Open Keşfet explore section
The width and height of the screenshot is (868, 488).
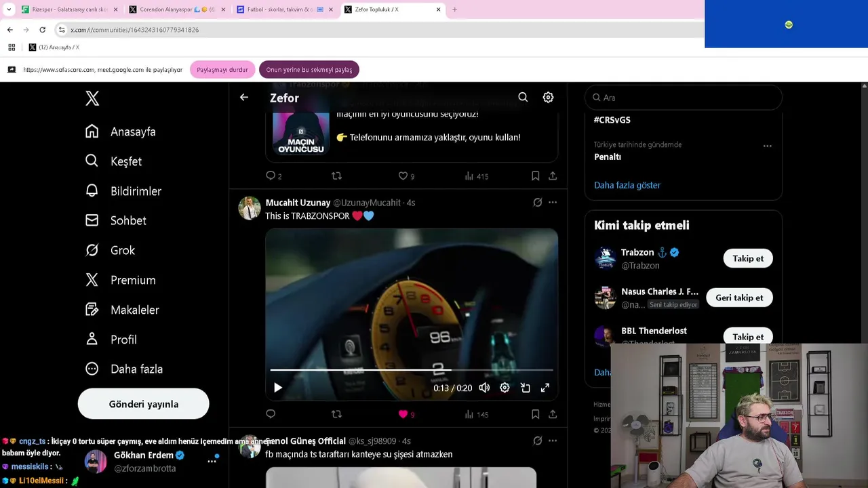(x=113, y=161)
